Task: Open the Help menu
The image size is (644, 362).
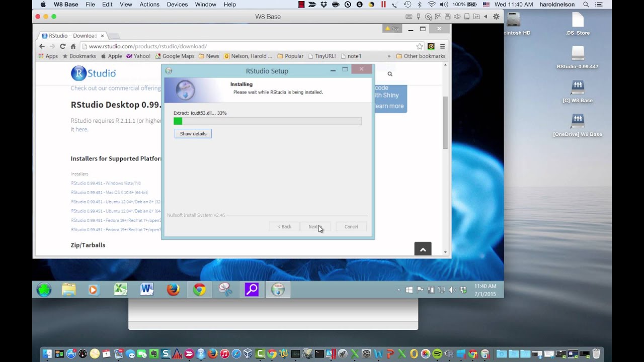Action: coord(230,5)
